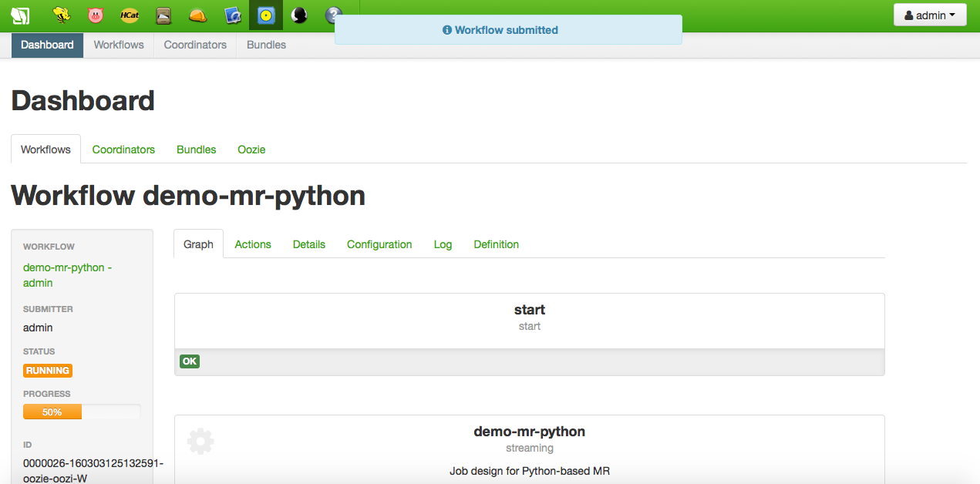This screenshot has height=484, width=980.
Task: Click the submitter value admin
Action: pos(38,328)
